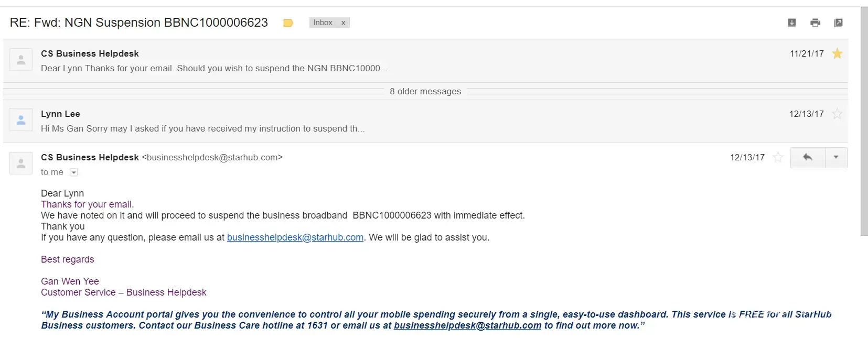
Task: Open the More options dropdown beside reply
Action: click(x=836, y=157)
